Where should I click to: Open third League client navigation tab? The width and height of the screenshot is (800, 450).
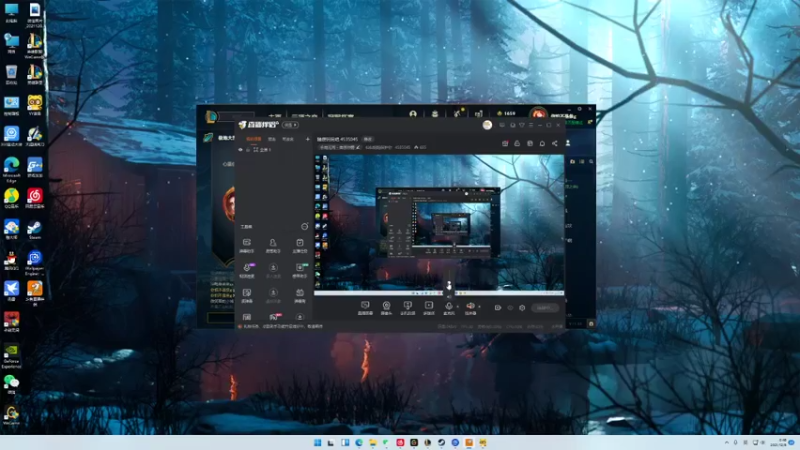340,117
